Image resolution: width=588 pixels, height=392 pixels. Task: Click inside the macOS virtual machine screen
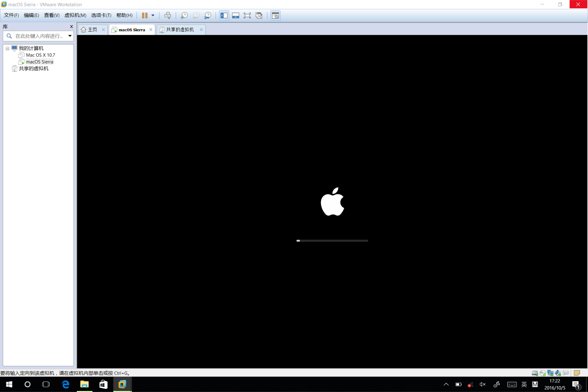[332, 201]
